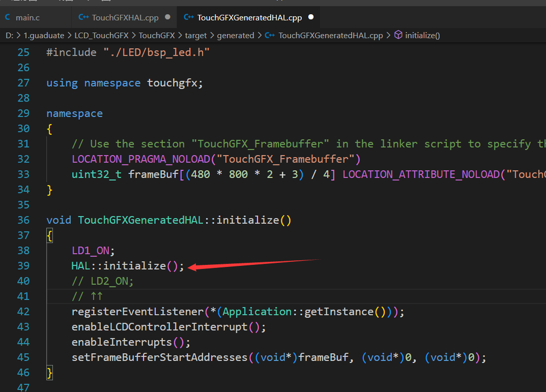Click line number 36 in the gutter

point(24,220)
